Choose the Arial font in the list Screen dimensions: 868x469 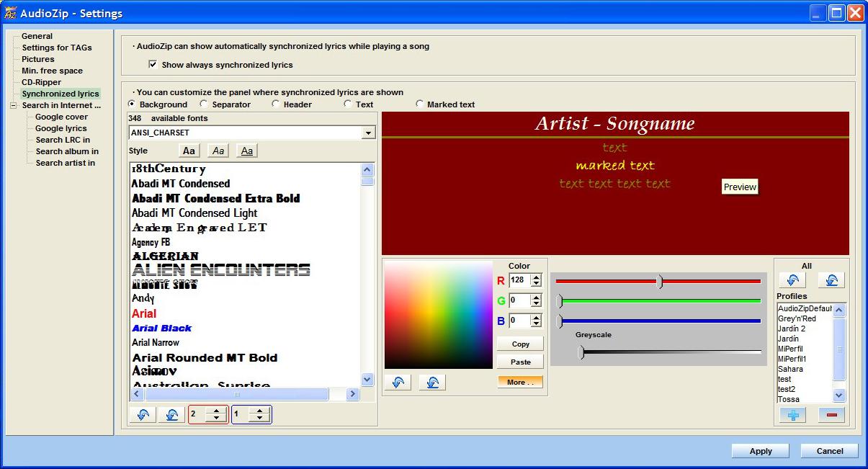[x=144, y=313]
